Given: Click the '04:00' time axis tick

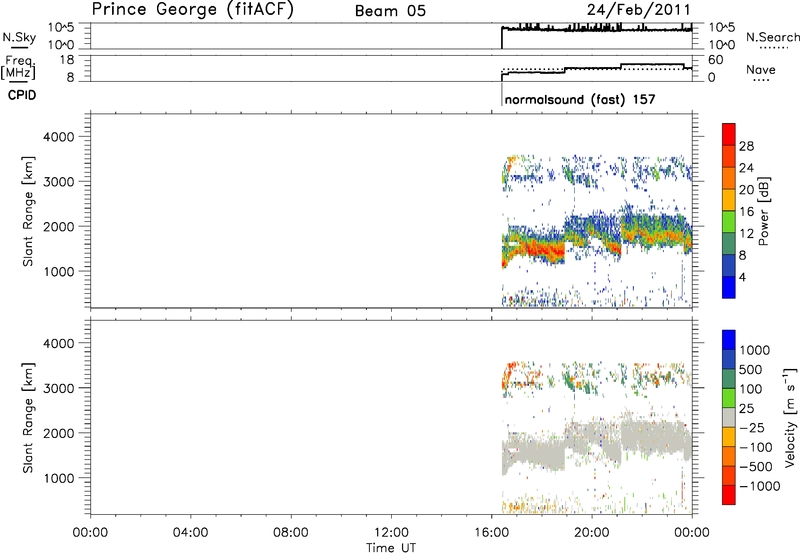Looking at the screenshot, I should coord(190,533).
